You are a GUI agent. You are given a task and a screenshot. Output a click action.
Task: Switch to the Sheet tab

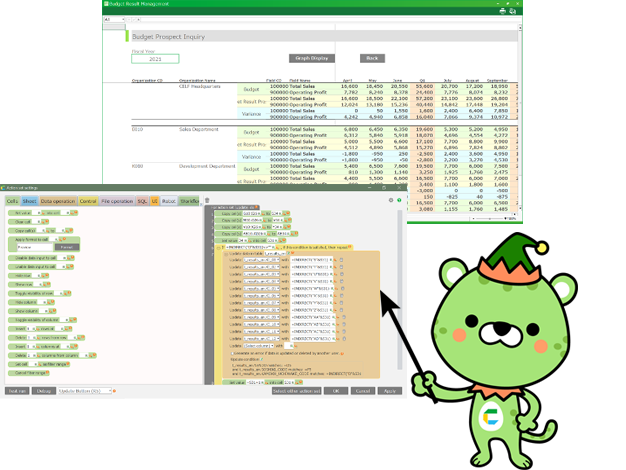tap(29, 201)
